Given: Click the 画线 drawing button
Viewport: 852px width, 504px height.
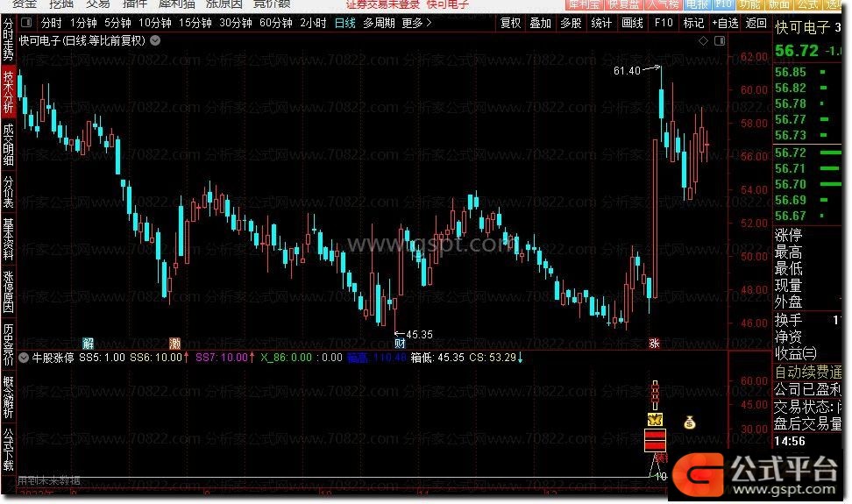Looking at the screenshot, I should (632, 23).
